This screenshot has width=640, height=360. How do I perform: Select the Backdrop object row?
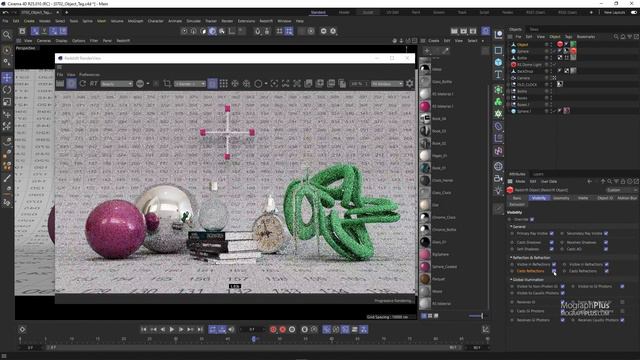(526, 71)
